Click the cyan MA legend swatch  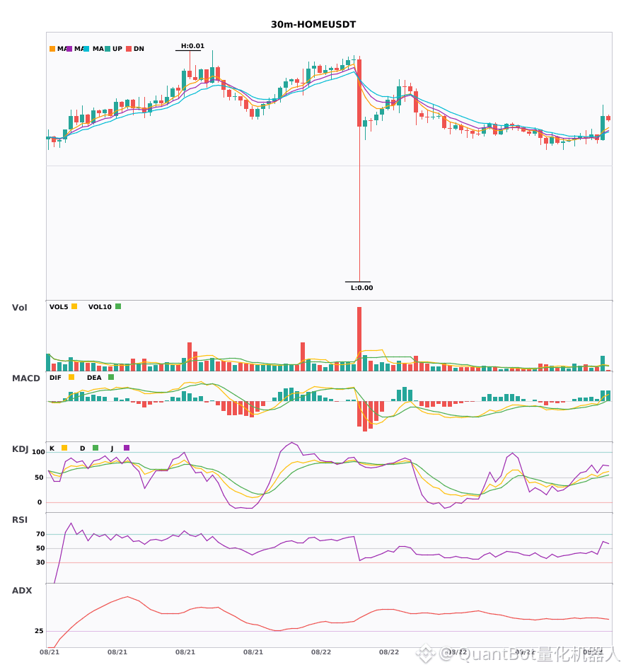coord(86,49)
